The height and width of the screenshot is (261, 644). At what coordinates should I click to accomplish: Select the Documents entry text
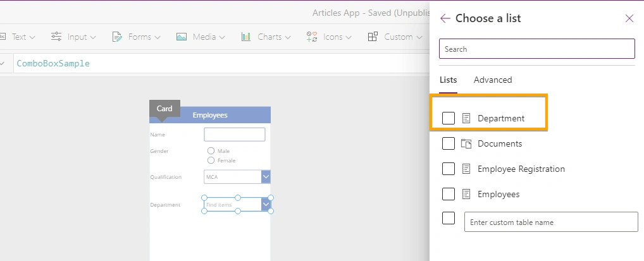(500, 143)
